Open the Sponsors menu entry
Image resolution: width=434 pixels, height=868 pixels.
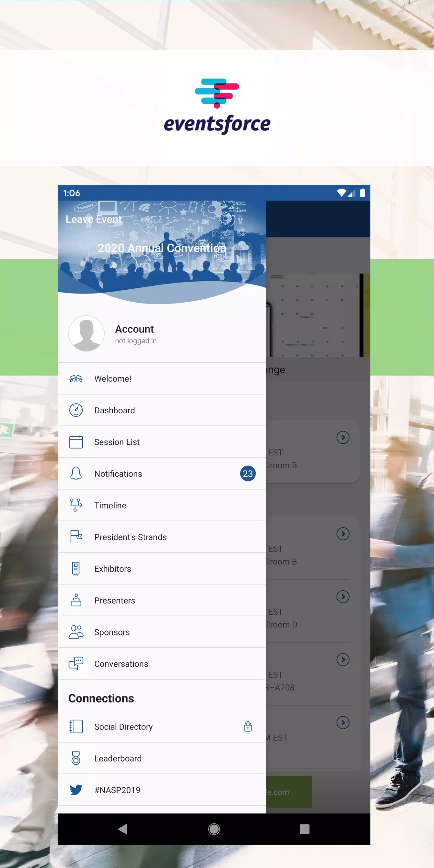(112, 632)
